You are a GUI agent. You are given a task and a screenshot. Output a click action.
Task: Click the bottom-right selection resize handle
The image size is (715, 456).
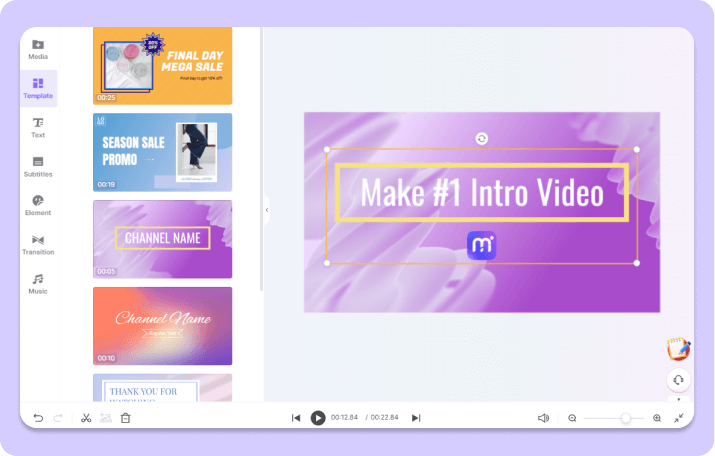tap(637, 263)
